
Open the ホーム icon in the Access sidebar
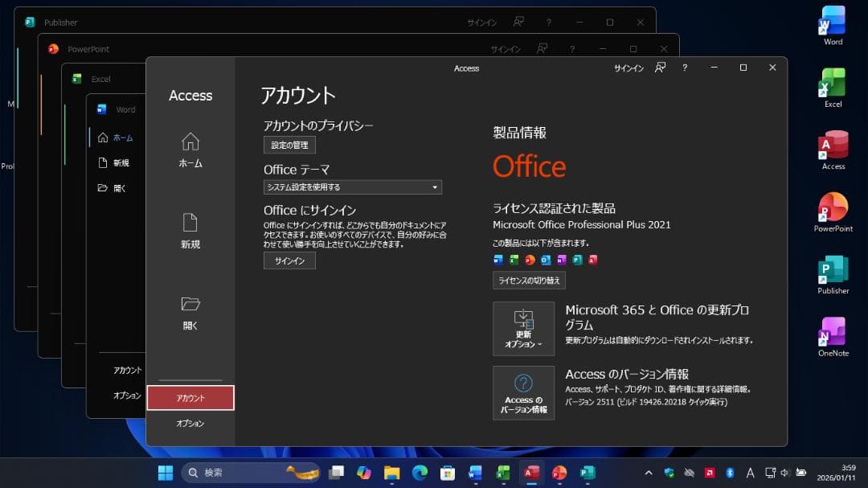click(190, 149)
